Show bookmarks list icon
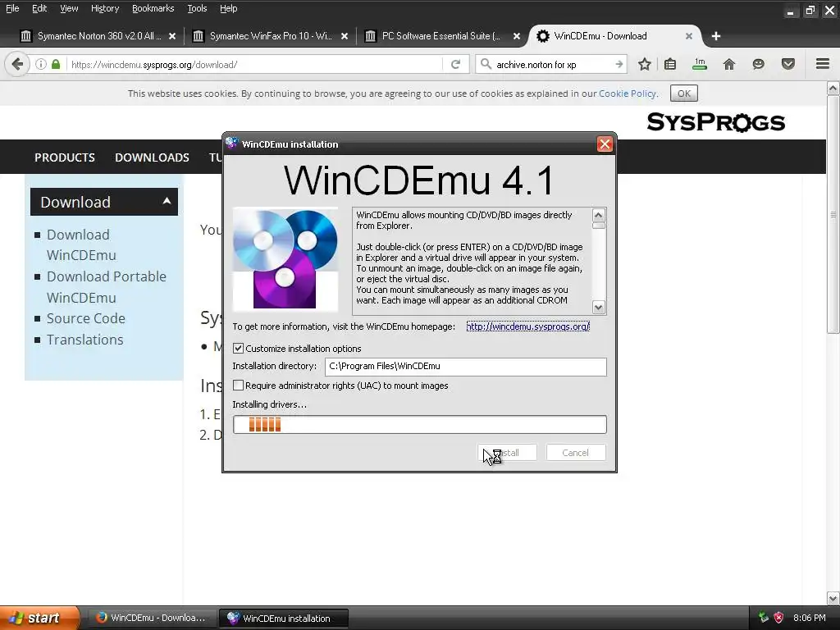 pos(670,64)
